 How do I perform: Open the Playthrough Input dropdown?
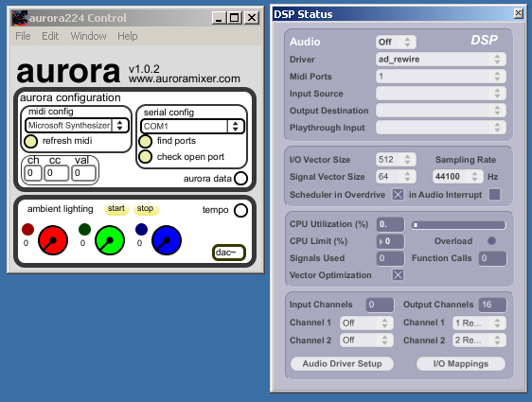coord(441,128)
